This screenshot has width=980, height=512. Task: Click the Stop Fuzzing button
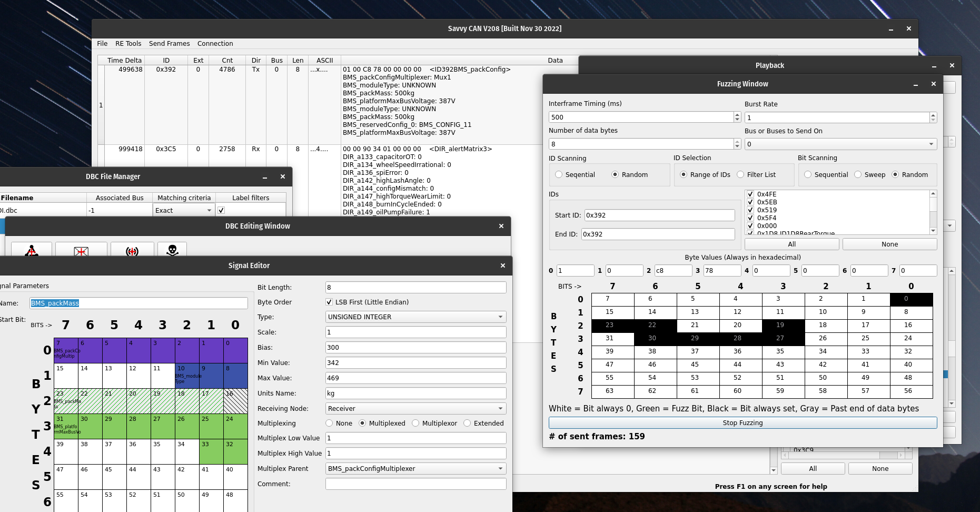(743, 423)
